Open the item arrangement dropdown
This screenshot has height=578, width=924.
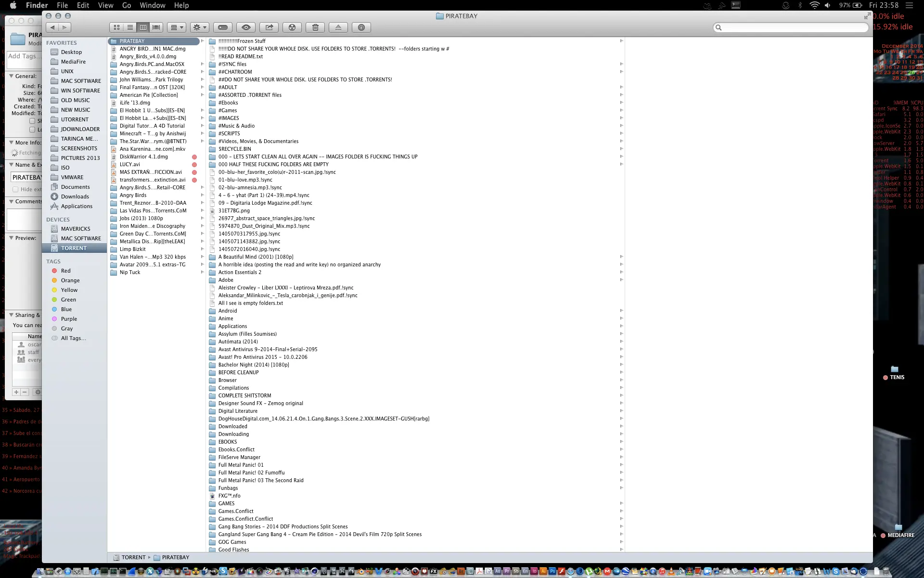pyautogui.click(x=177, y=27)
